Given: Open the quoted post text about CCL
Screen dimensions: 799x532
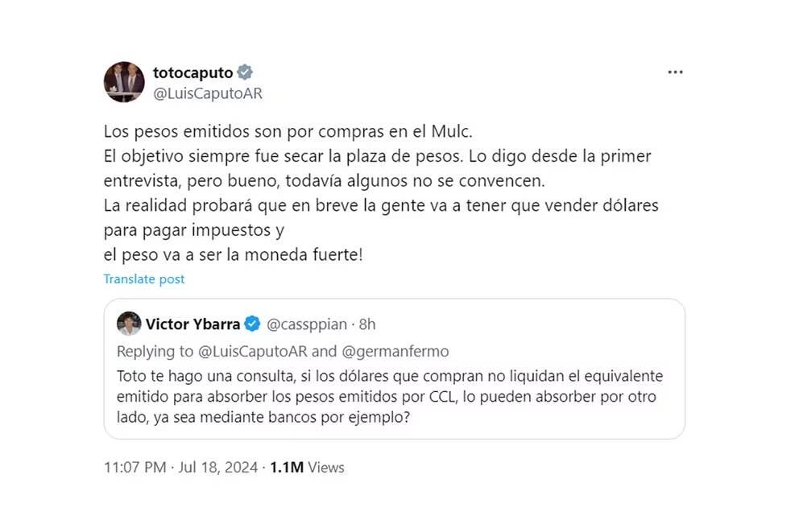Looking at the screenshot, I should pyautogui.click(x=387, y=398).
